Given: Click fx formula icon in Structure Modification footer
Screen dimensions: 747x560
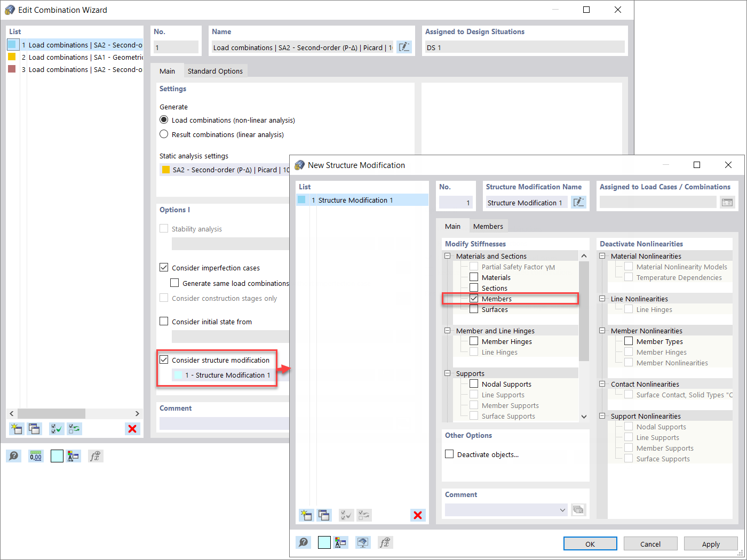Looking at the screenshot, I should [385, 542].
